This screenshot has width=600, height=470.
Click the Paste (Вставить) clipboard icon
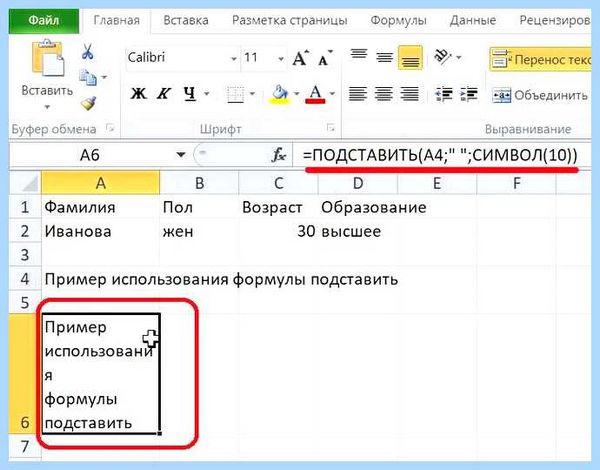[47, 58]
